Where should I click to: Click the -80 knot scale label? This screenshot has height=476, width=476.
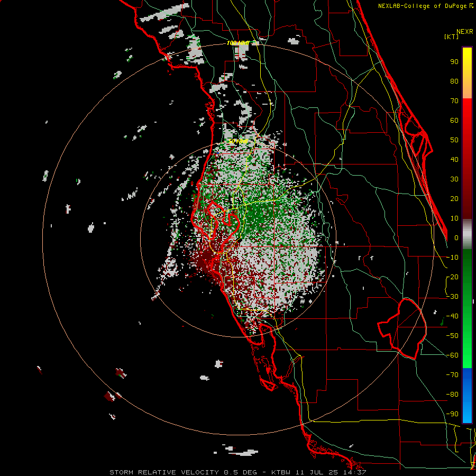[x=453, y=395]
